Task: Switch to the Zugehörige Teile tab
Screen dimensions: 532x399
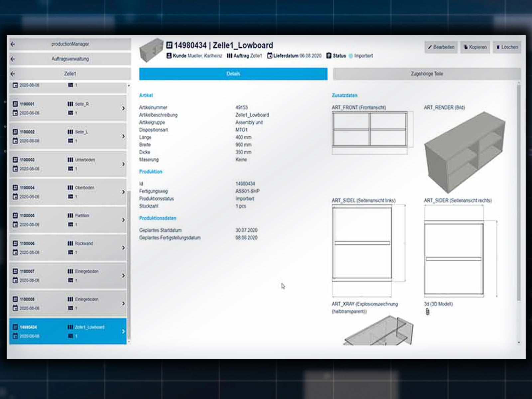Action: coord(427,73)
